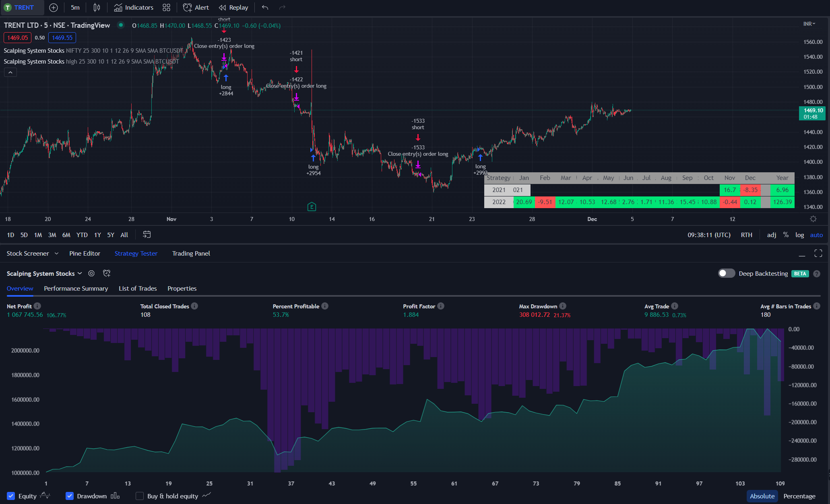
Task: Uncheck the Equity checkbox
Action: 11,496
